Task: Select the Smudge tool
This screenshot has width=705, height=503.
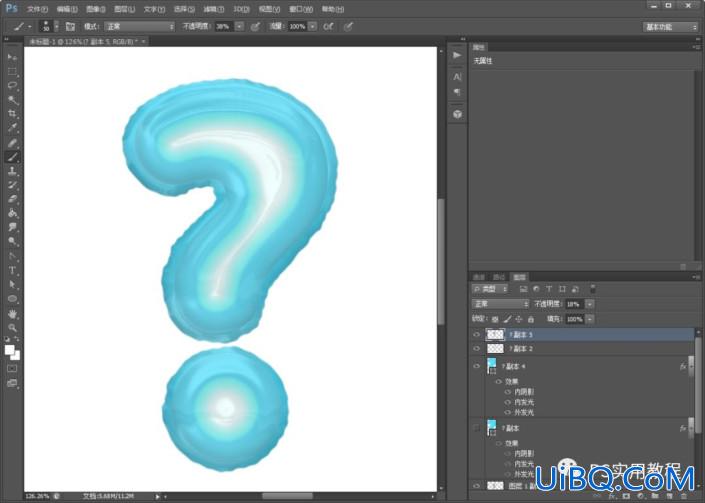Action: (x=12, y=227)
